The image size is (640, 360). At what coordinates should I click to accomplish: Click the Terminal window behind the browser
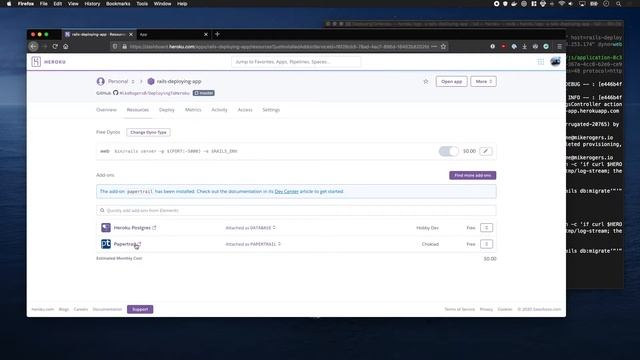point(595,155)
